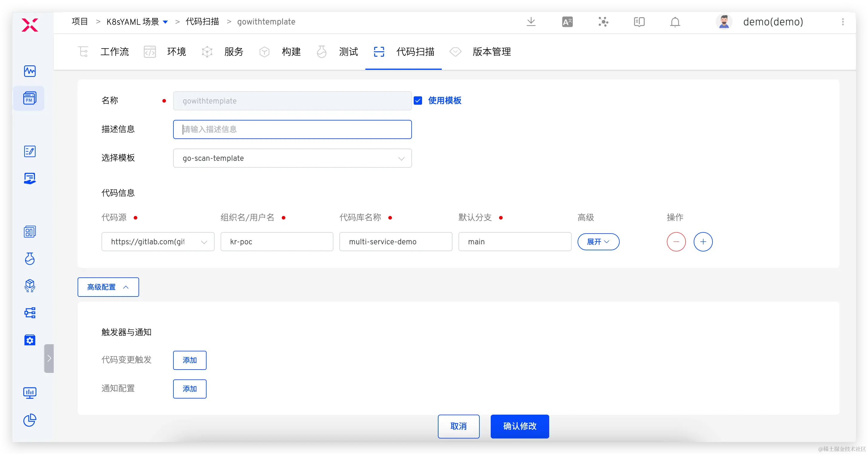Open system settings gear in sidebar

pyautogui.click(x=30, y=340)
